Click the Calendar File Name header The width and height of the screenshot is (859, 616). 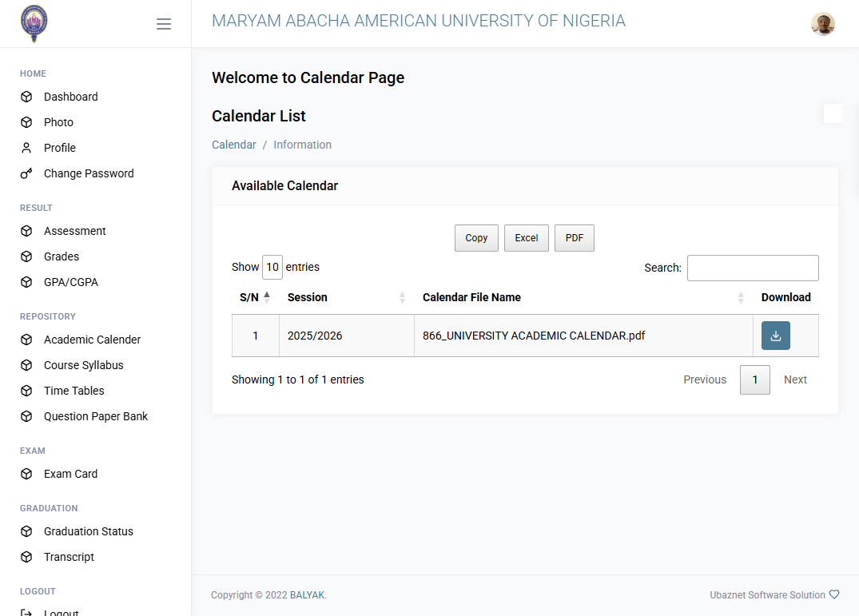pyautogui.click(x=471, y=297)
